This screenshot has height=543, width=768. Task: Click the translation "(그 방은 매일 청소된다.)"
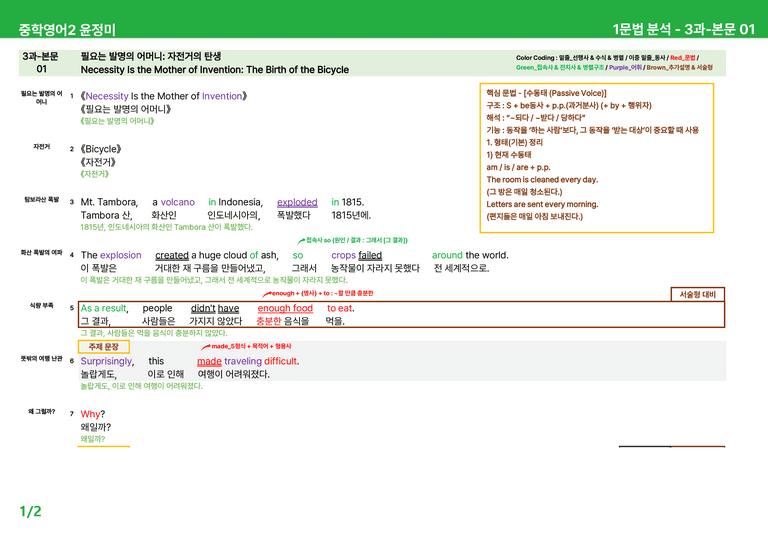[x=524, y=192]
